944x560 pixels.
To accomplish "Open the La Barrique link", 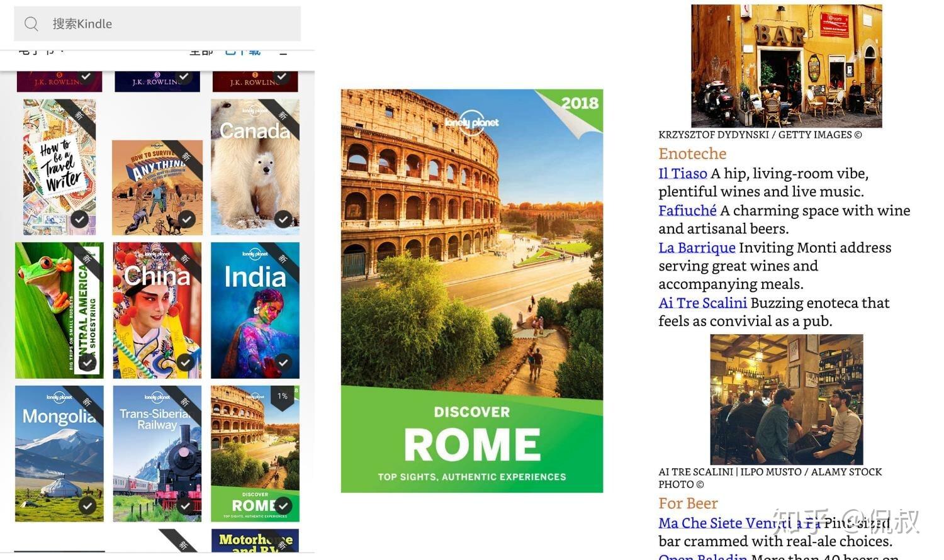I will tap(697, 247).
